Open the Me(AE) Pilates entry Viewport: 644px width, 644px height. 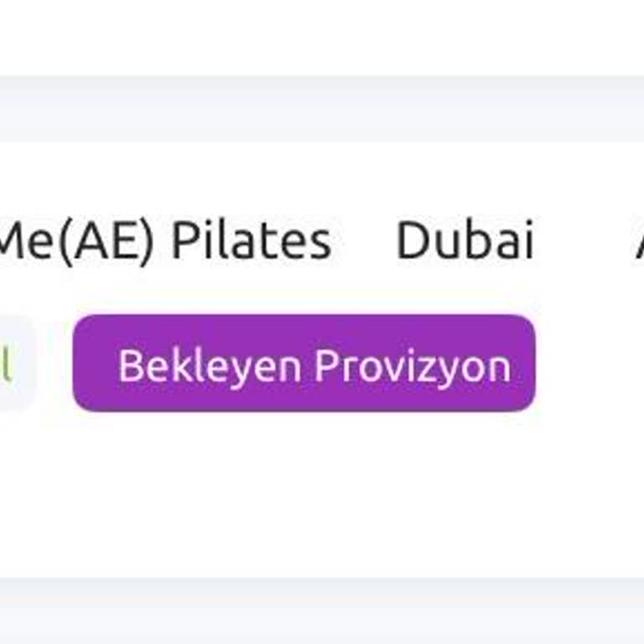164,241
